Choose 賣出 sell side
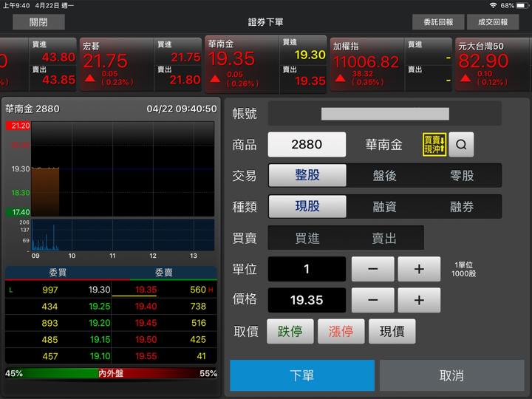This screenshot has height=399, width=532. 384,238
